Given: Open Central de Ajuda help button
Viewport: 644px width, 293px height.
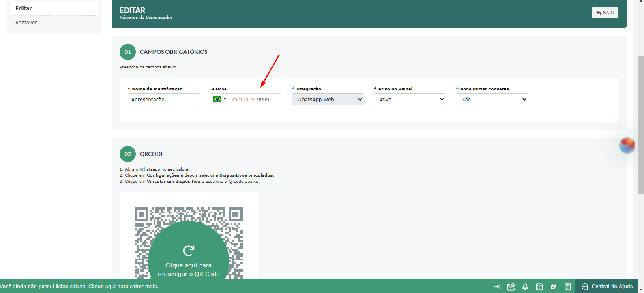Looking at the screenshot, I should coord(607,287).
